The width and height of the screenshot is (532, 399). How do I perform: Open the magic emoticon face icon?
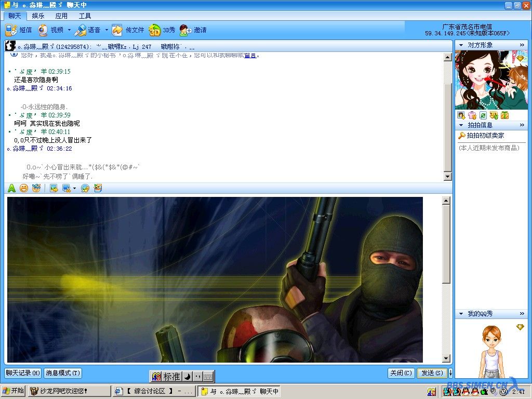(x=36, y=188)
